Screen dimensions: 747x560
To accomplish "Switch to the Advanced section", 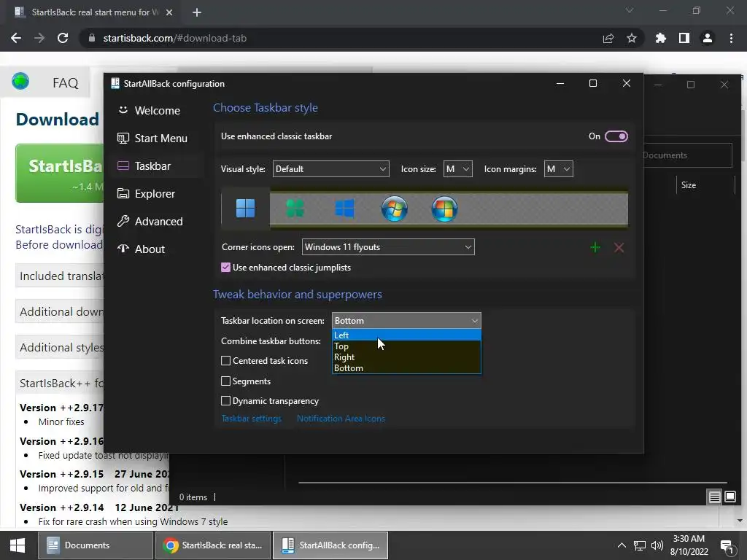I will point(158,222).
